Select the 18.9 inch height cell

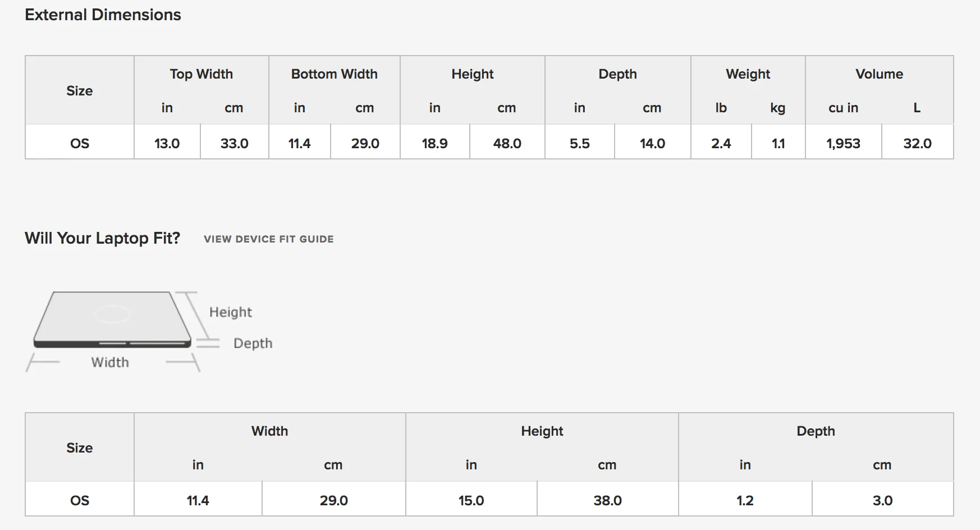pos(435,142)
